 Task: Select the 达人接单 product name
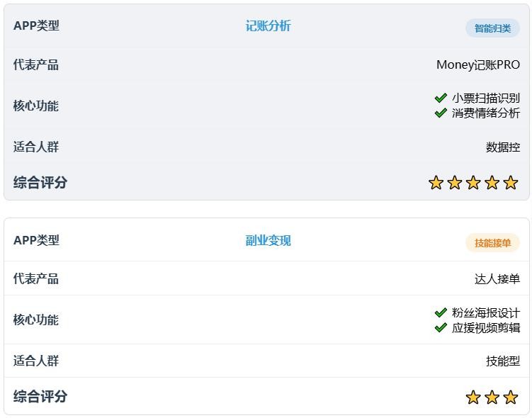click(x=497, y=279)
